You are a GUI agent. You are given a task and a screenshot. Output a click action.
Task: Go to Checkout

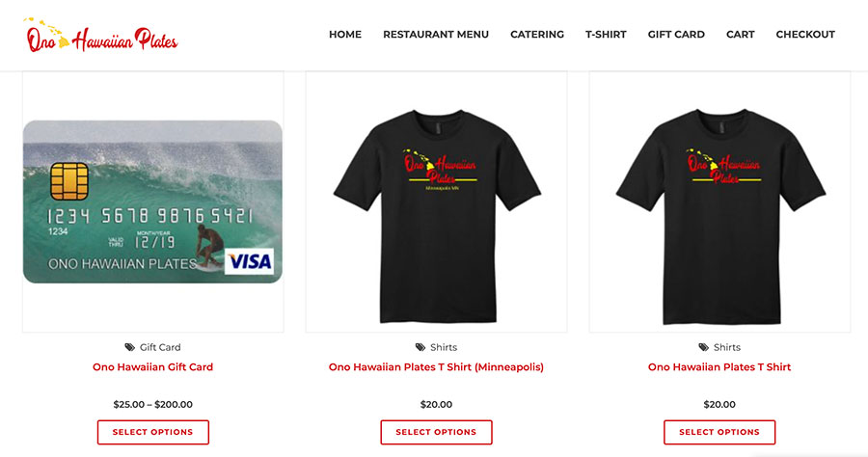805,35
